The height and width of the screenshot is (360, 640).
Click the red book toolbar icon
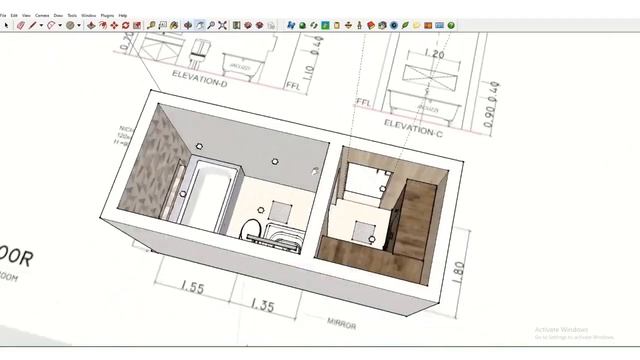click(371, 25)
